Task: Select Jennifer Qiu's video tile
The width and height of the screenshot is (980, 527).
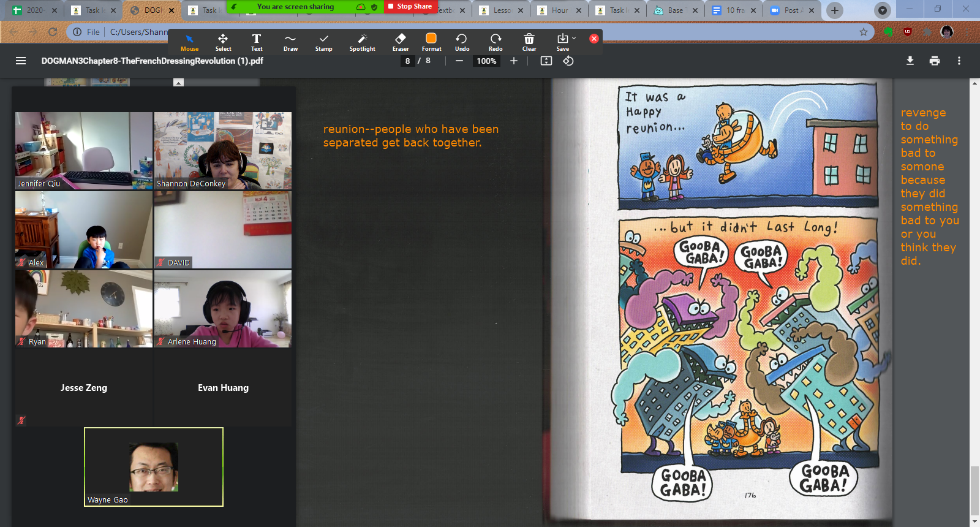Action: [x=84, y=151]
